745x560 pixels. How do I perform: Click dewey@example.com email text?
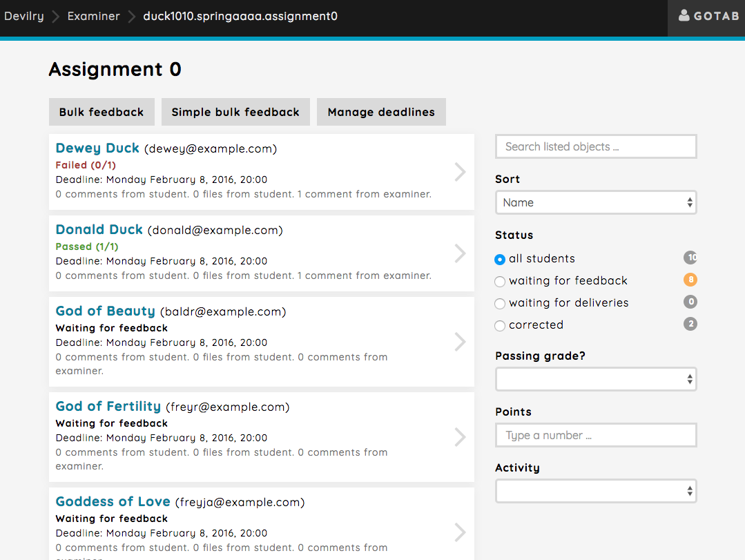[211, 148]
